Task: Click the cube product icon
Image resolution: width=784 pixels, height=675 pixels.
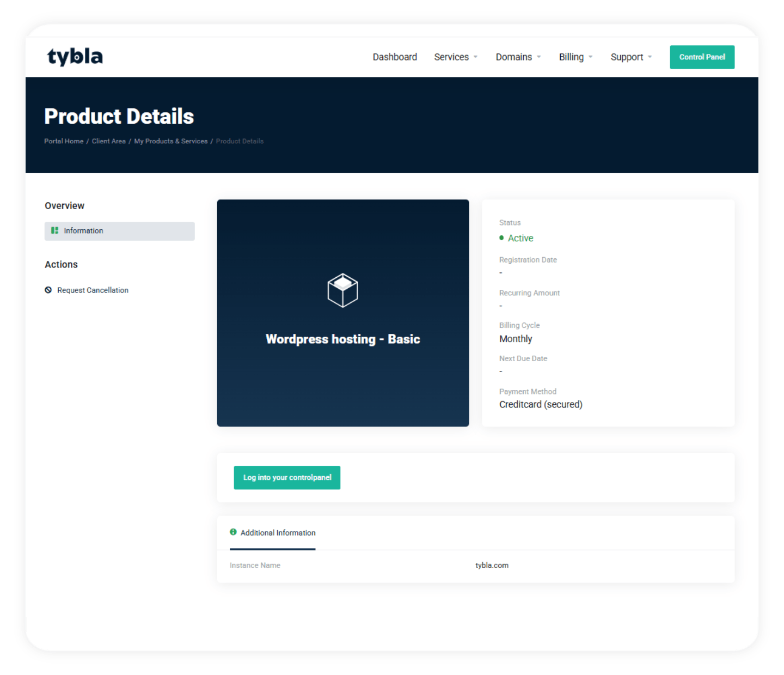Action: (342, 290)
